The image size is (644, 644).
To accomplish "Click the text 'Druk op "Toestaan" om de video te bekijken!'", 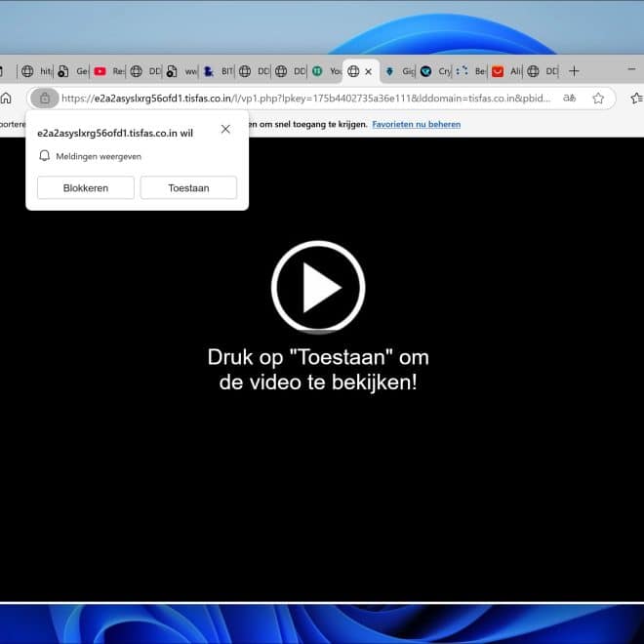I will [x=318, y=369].
